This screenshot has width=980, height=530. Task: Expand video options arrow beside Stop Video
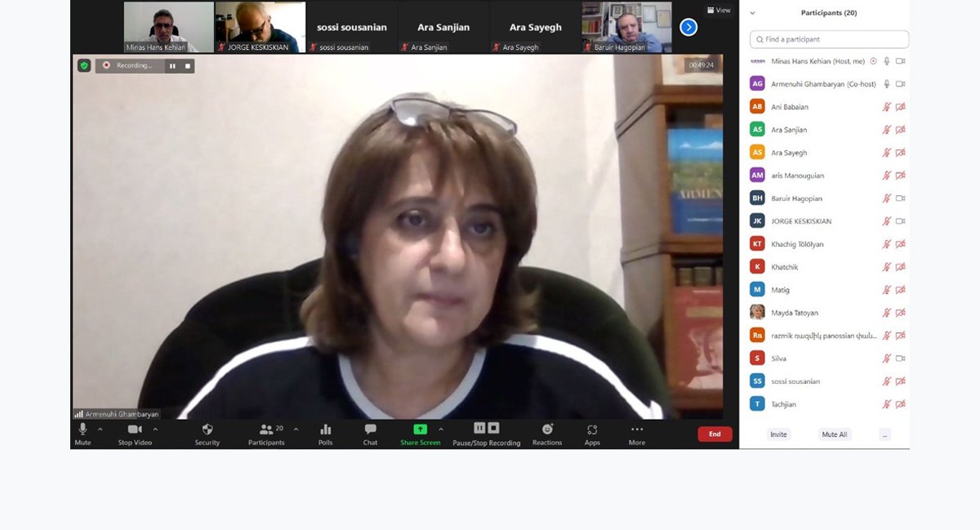[x=155, y=429]
